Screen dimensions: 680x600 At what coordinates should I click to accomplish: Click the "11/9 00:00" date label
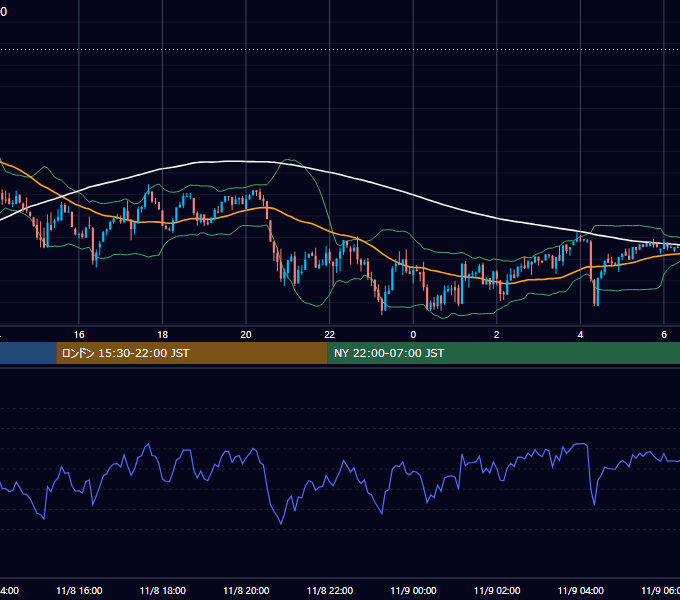413,591
